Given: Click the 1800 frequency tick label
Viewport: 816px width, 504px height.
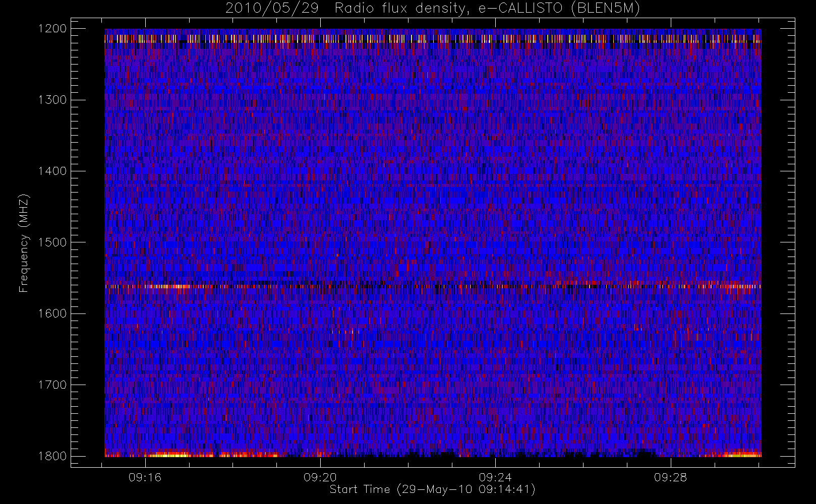Looking at the screenshot, I should pyautogui.click(x=52, y=456).
